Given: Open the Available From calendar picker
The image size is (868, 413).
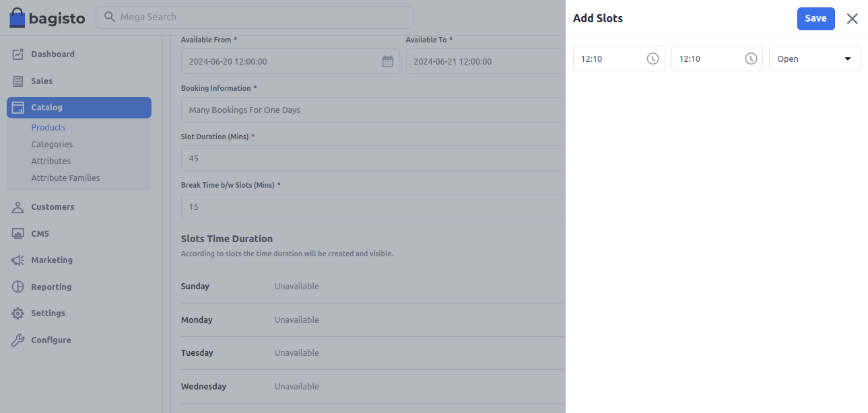Looking at the screenshot, I should tap(388, 61).
